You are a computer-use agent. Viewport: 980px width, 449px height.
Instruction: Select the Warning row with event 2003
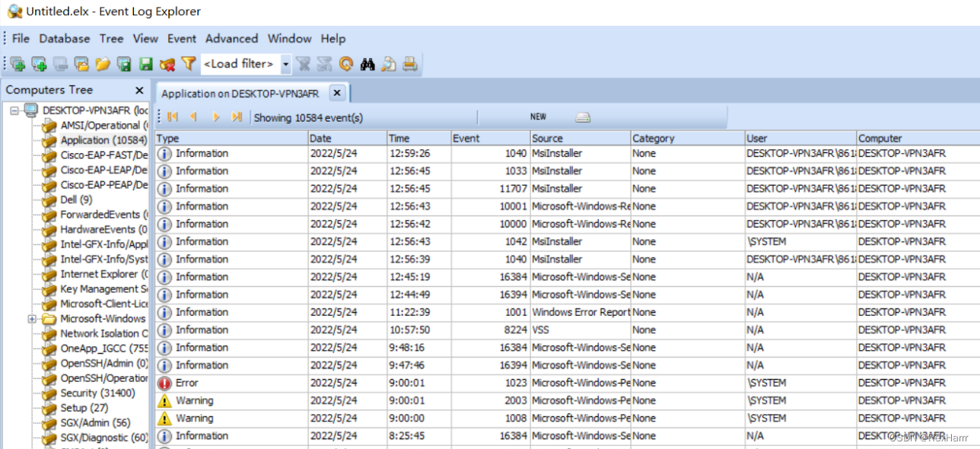click(567, 400)
